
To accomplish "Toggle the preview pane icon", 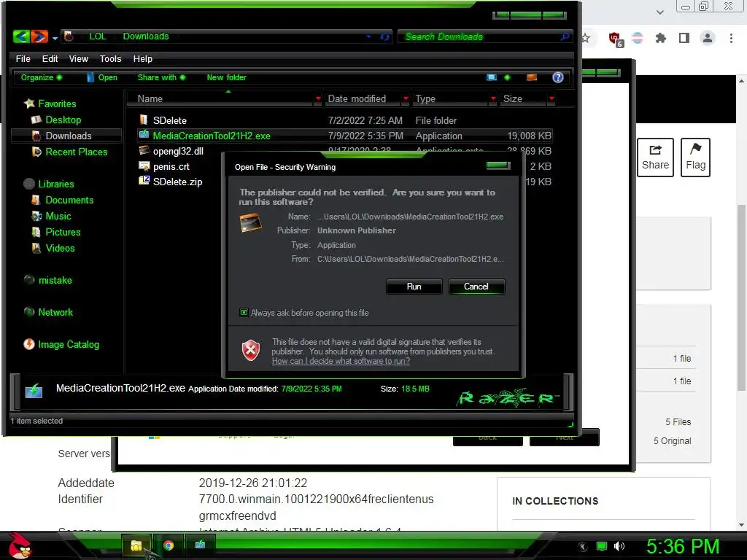I will tap(532, 77).
